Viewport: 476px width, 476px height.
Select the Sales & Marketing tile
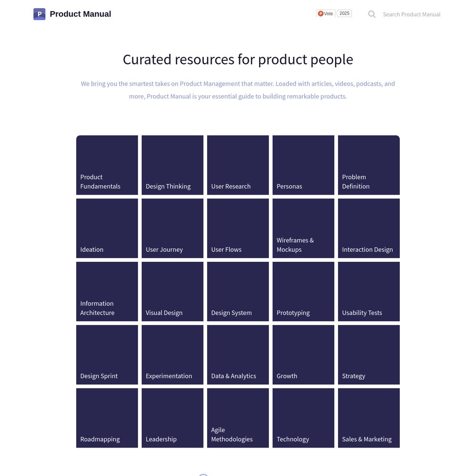tap(369, 418)
